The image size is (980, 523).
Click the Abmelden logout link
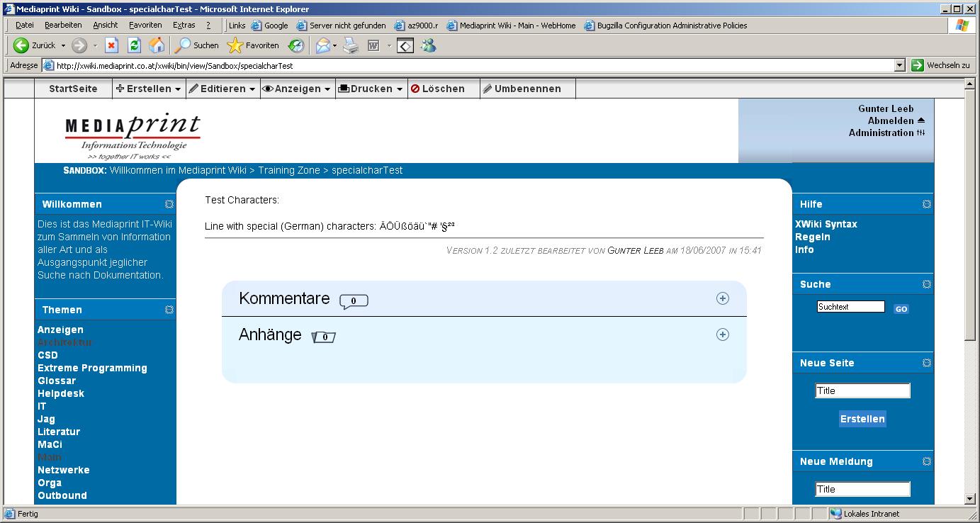click(x=891, y=120)
